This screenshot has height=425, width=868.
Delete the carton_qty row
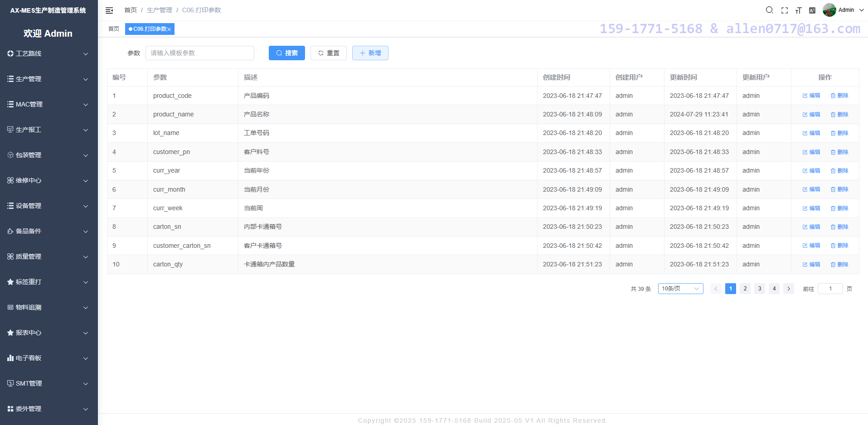point(839,265)
